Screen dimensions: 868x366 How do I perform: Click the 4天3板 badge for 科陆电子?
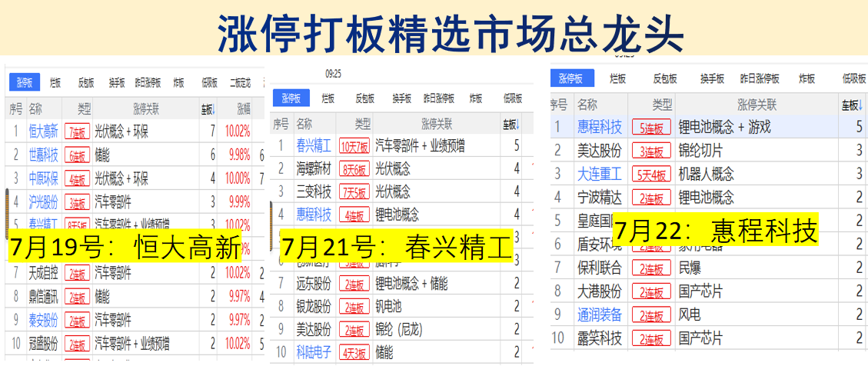(354, 351)
